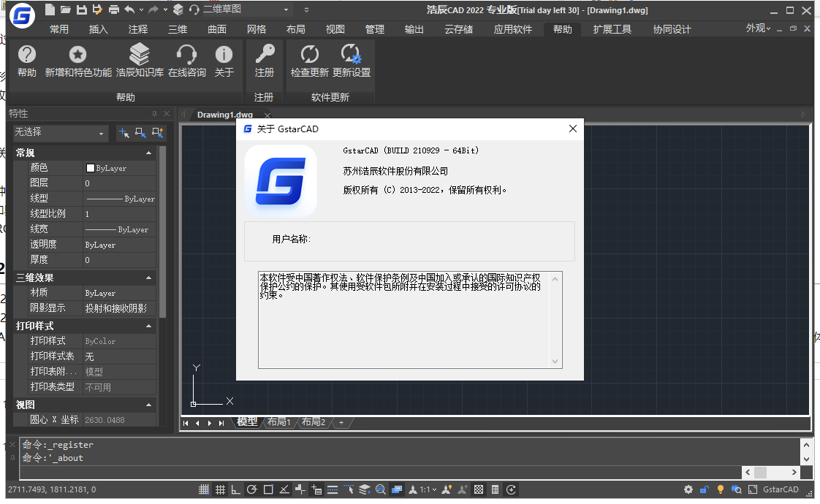Click the clean screen icon in status bar
This screenshot has height=504, width=820.
pyautogui.click(x=753, y=489)
